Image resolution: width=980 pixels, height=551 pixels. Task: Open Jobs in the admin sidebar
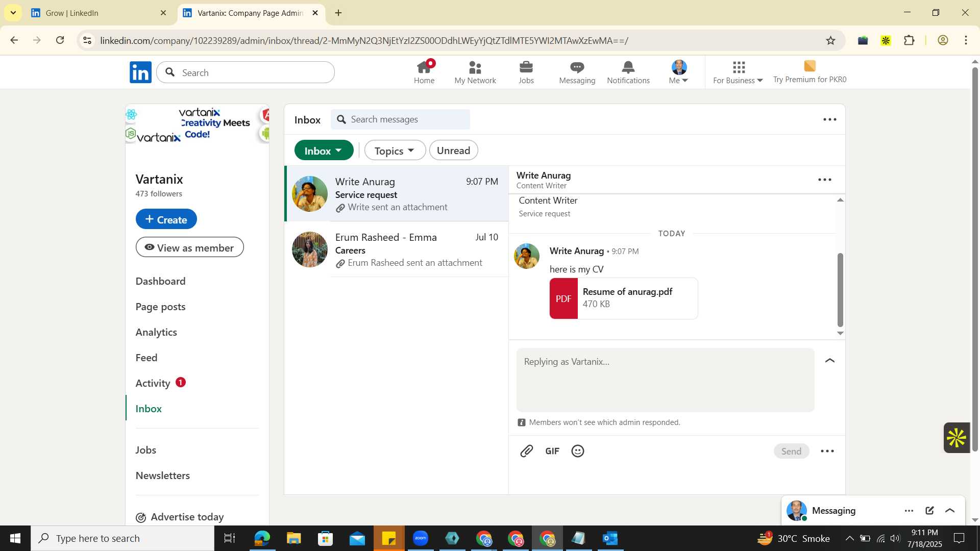click(x=146, y=450)
